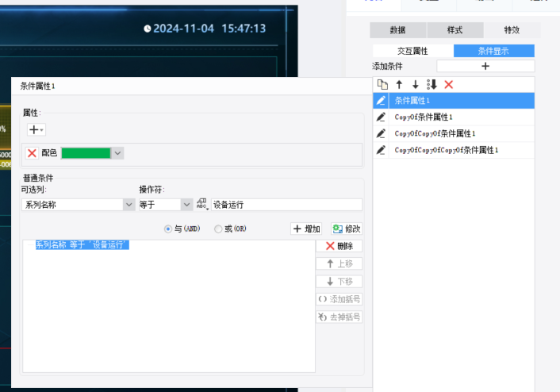Move selected condition up with arrow icon
560x392 pixels.
tap(399, 85)
